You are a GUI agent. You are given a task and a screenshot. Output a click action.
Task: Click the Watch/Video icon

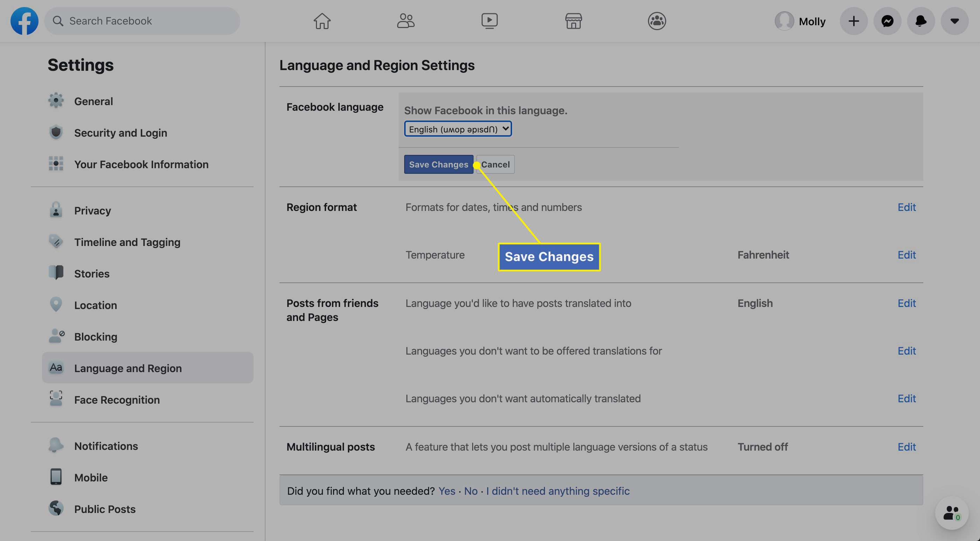tap(489, 21)
